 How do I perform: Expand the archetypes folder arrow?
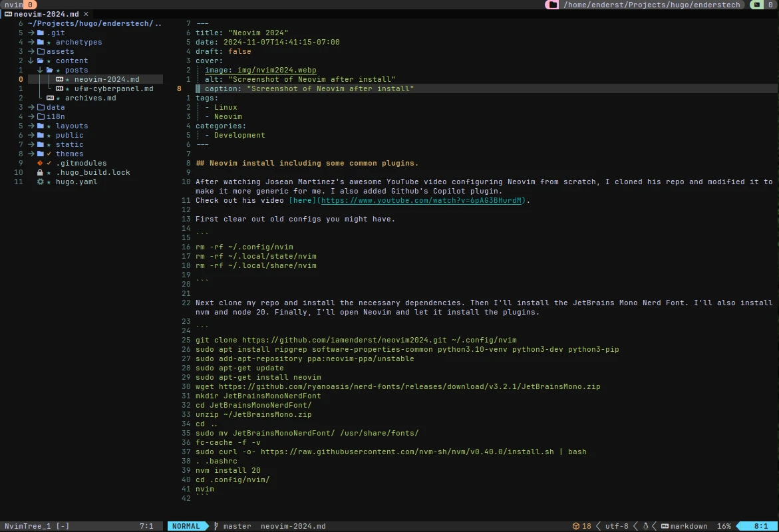[x=31, y=42]
